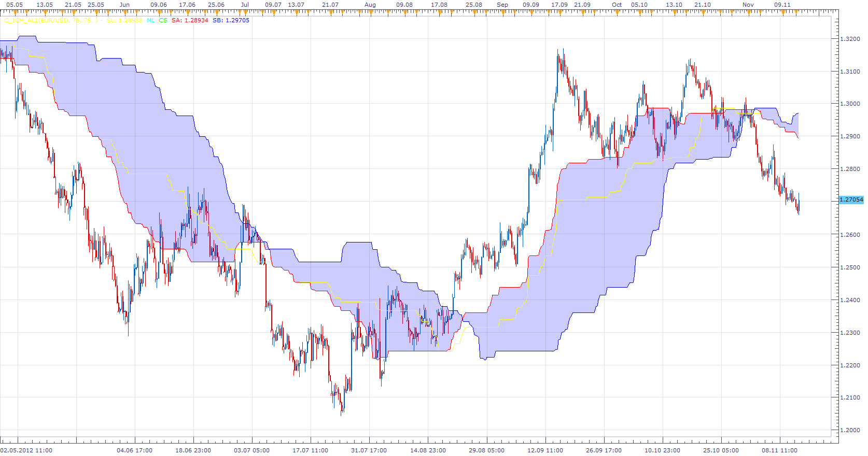Click the 08.11 11:00 bottom axis label
Viewport: 868px width, 456px height.
780,450
